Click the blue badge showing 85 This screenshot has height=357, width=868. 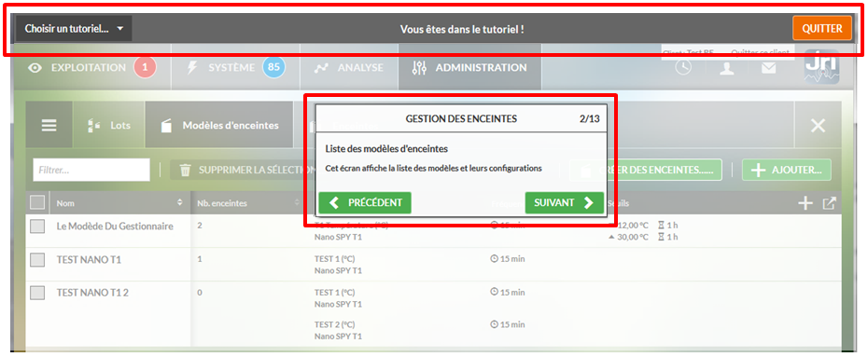pos(273,67)
